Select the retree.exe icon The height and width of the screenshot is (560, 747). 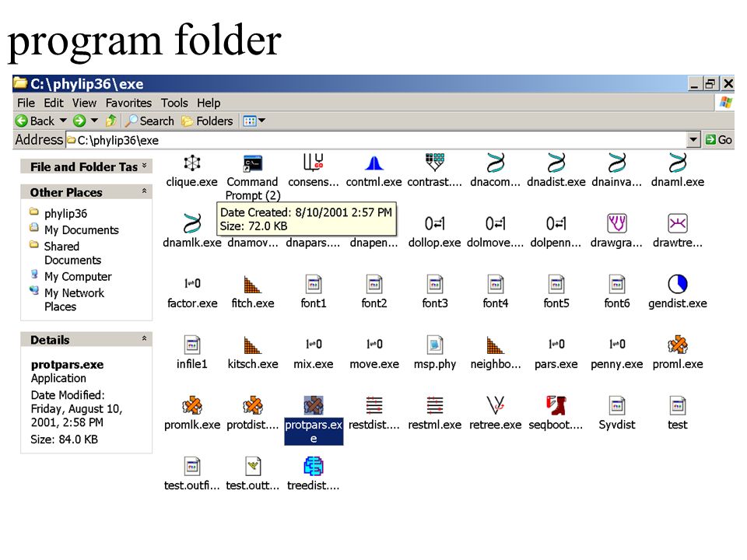coord(496,405)
